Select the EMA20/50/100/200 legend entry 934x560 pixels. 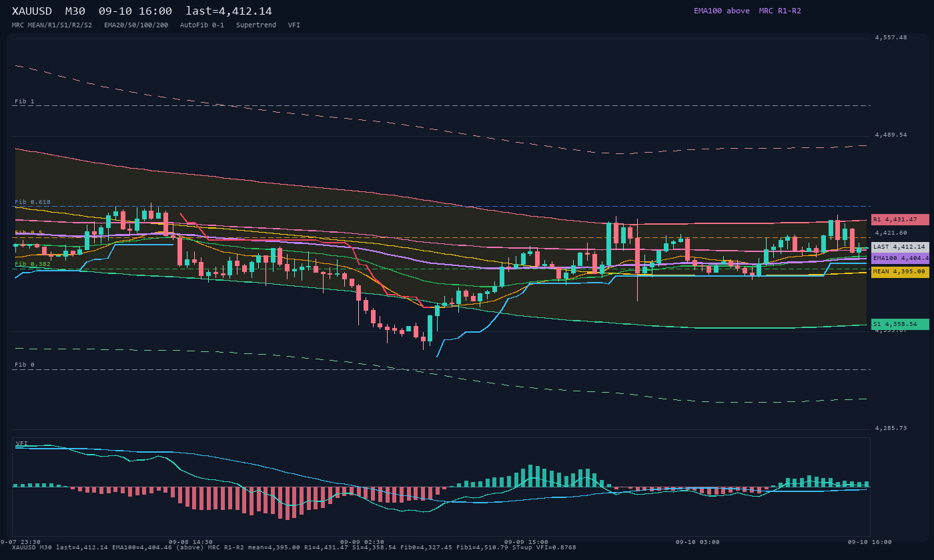coord(136,25)
